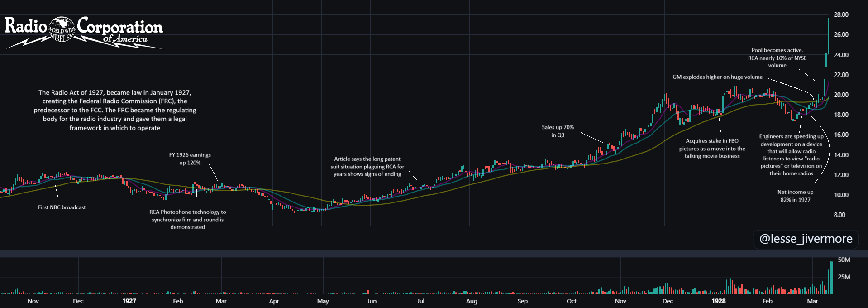Click the 14.00 price axis label
868x308 pixels.
841,155
